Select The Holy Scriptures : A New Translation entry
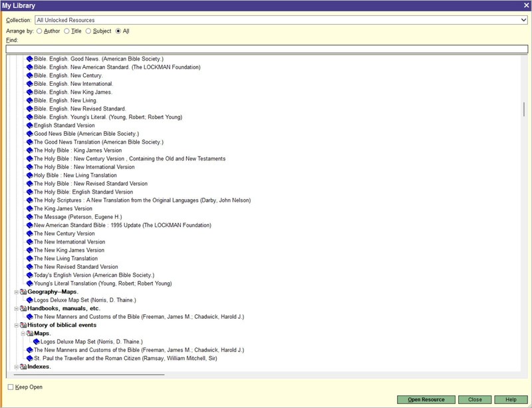Screen dimensions: 532x408 tap(142, 200)
